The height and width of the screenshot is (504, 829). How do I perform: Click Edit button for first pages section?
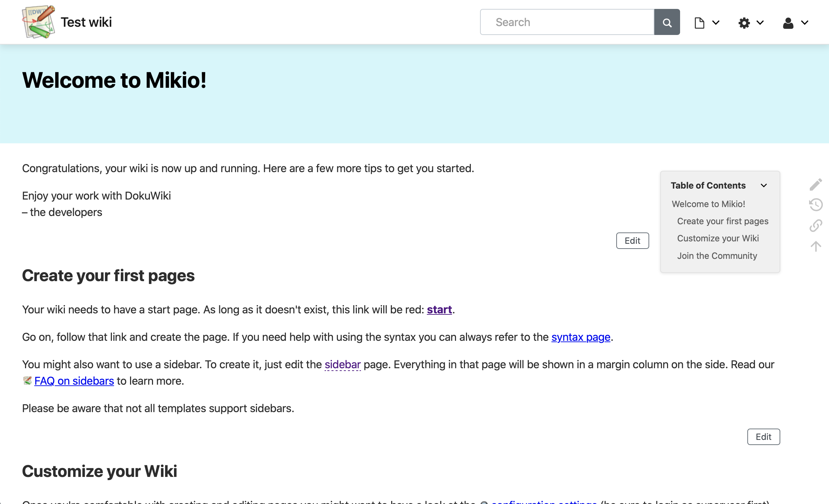(x=763, y=437)
